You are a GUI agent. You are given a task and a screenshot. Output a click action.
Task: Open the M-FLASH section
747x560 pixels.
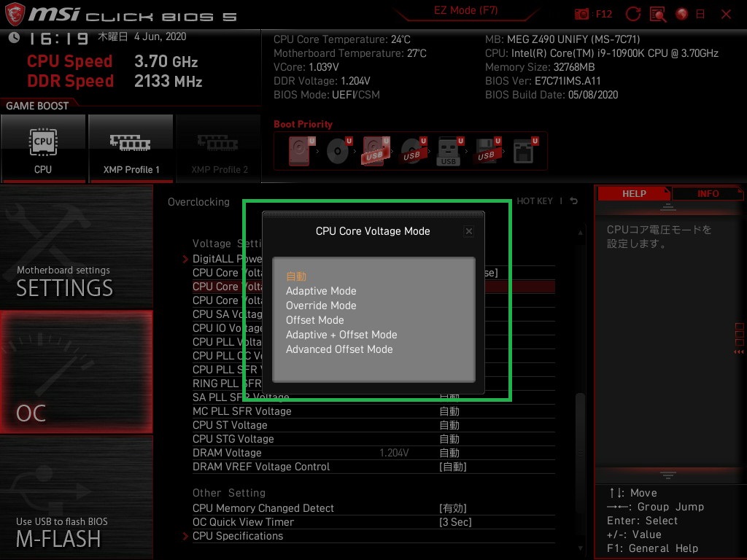[x=76, y=497]
